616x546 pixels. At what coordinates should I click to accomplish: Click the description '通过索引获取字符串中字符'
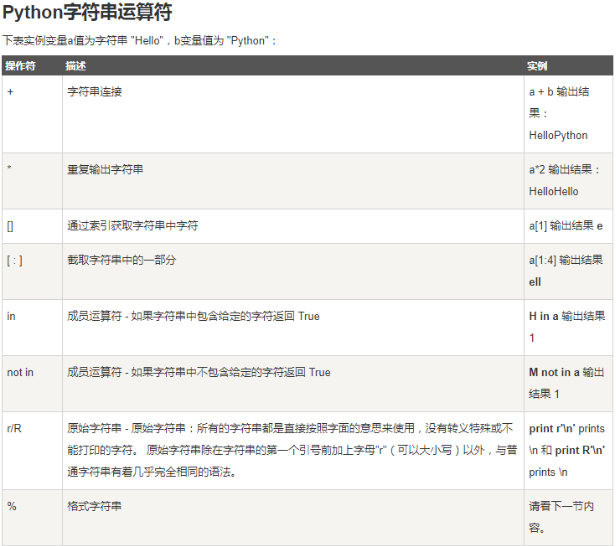pos(133,225)
